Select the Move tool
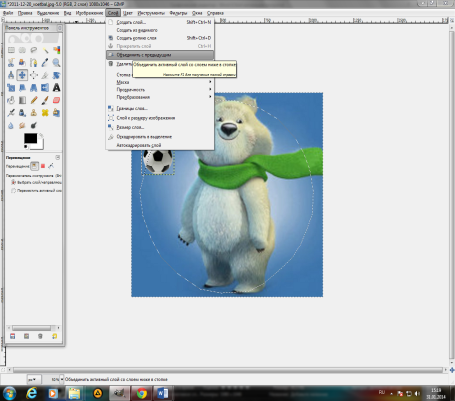Image resolution: width=455 pixels, height=401 pixels. coord(22,75)
